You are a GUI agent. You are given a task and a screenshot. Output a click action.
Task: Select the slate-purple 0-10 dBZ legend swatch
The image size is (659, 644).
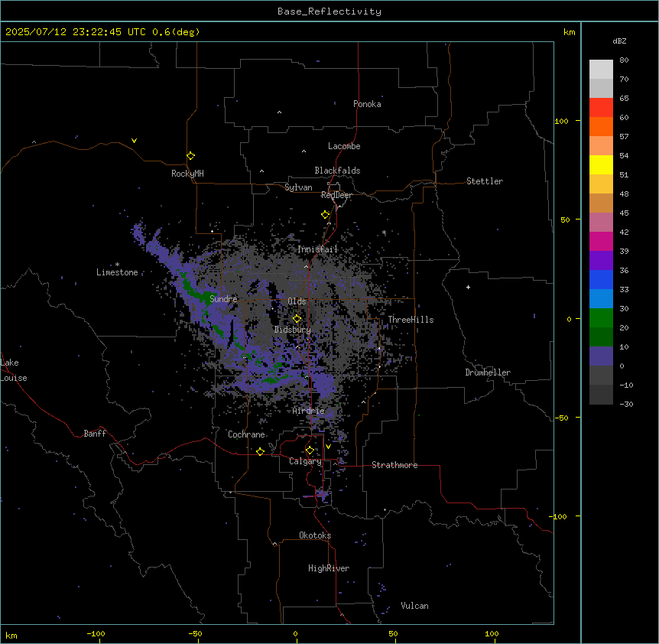click(601, 356)
